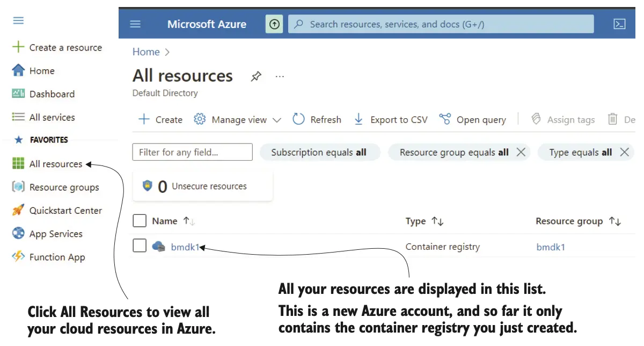The width and height of the screenshot is (644, 346).
Task: Open the Azure portal hamburger menu
Action: tap(135, 24)
